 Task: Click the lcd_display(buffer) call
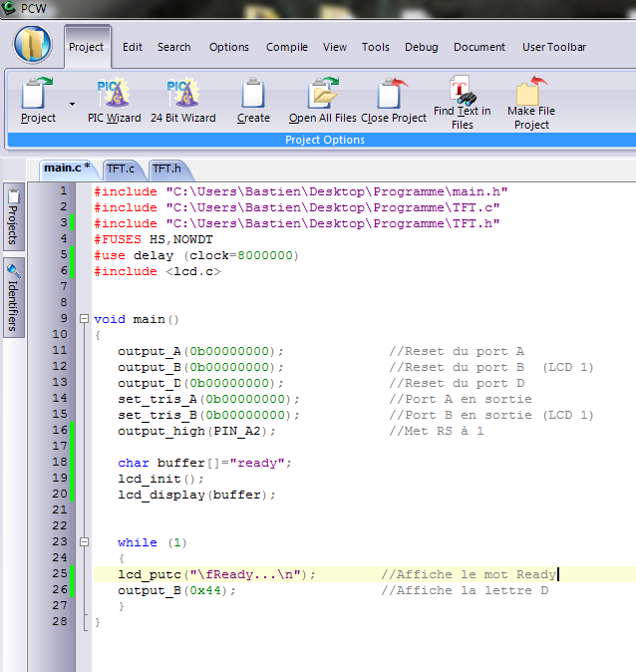(196, 495)
